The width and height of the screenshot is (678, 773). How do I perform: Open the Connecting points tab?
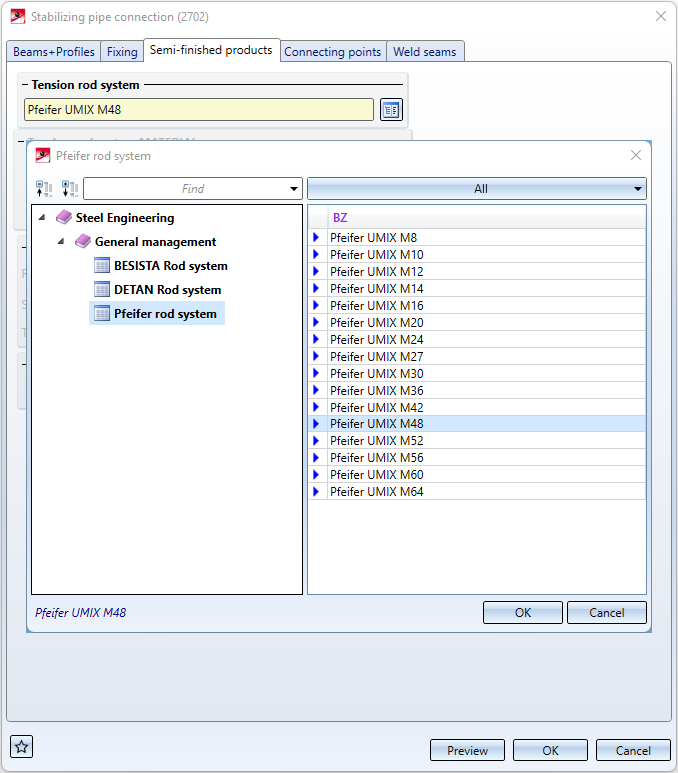tap(332, 51)
